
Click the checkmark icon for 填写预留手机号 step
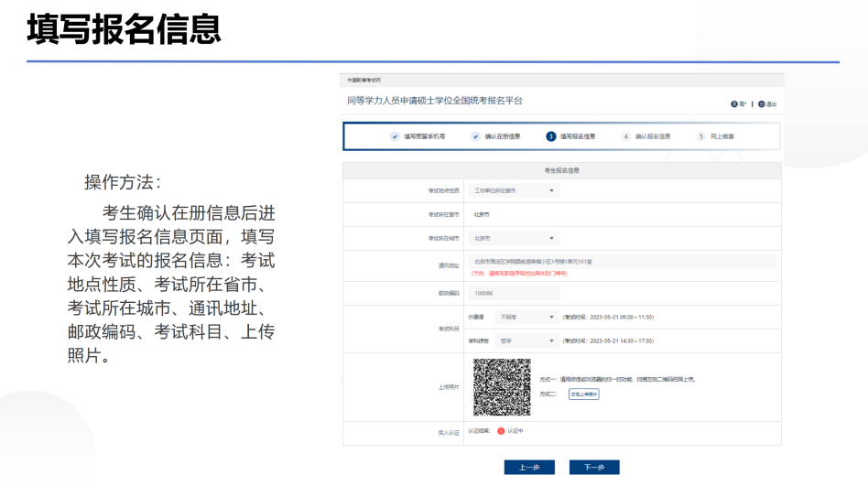[x=395, y=136]
